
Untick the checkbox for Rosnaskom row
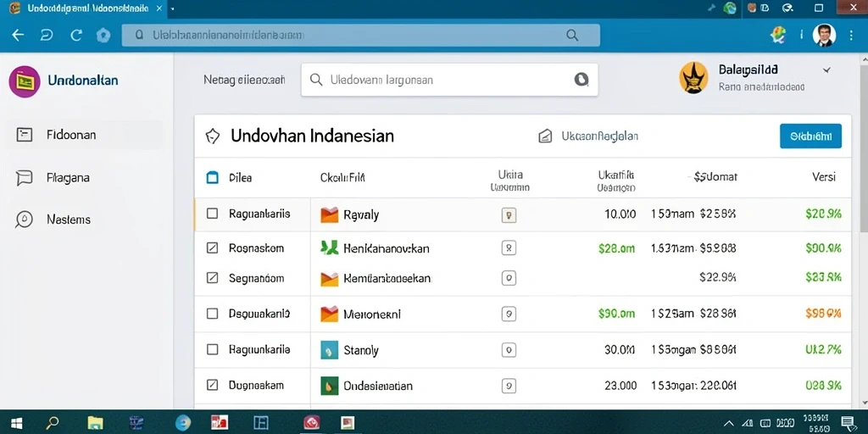(x=212, y=248)
